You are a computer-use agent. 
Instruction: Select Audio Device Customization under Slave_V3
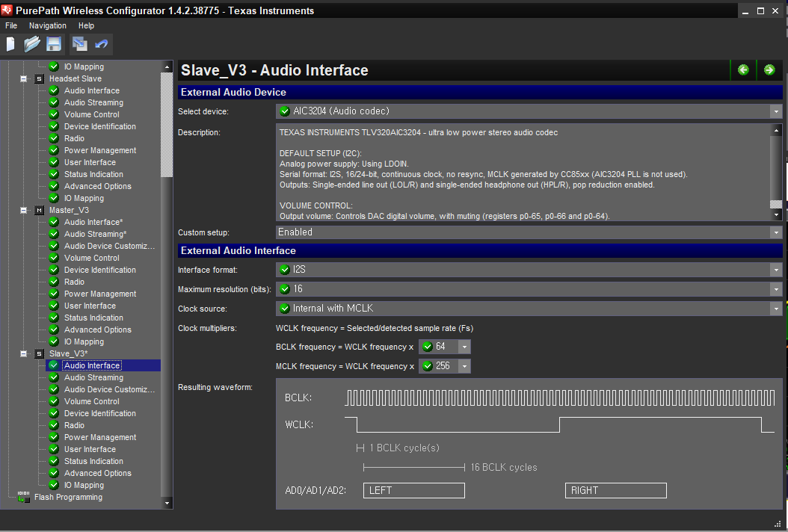click(x=110, y=389)
